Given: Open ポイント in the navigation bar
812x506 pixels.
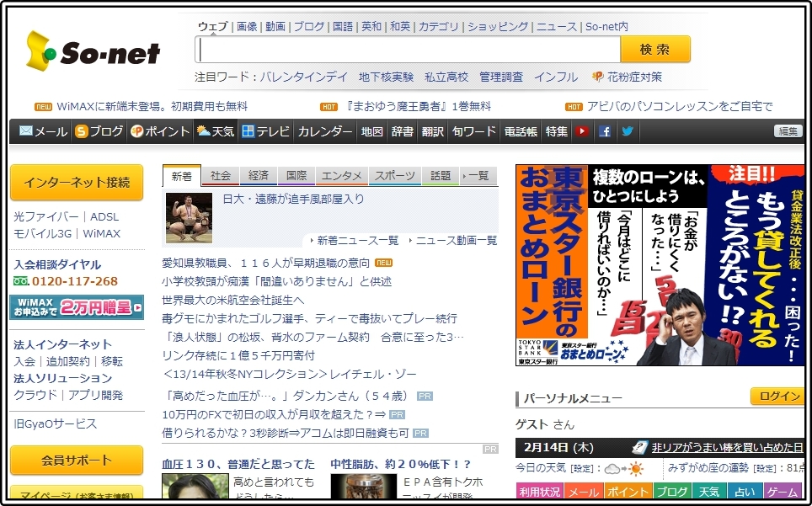Looking at the screenshot, I should pyautogui.click(x=160, y=131).
